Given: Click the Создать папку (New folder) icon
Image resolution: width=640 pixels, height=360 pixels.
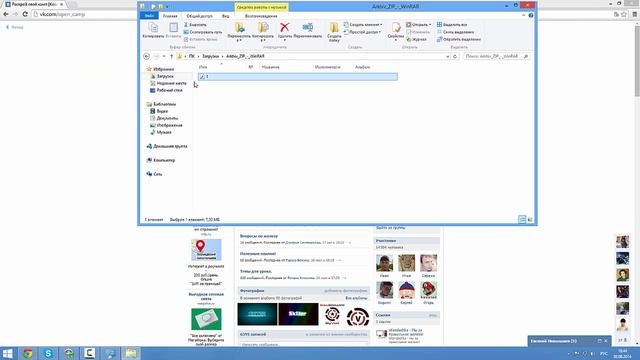Looking at the screenshot, I should pos(334,32).
